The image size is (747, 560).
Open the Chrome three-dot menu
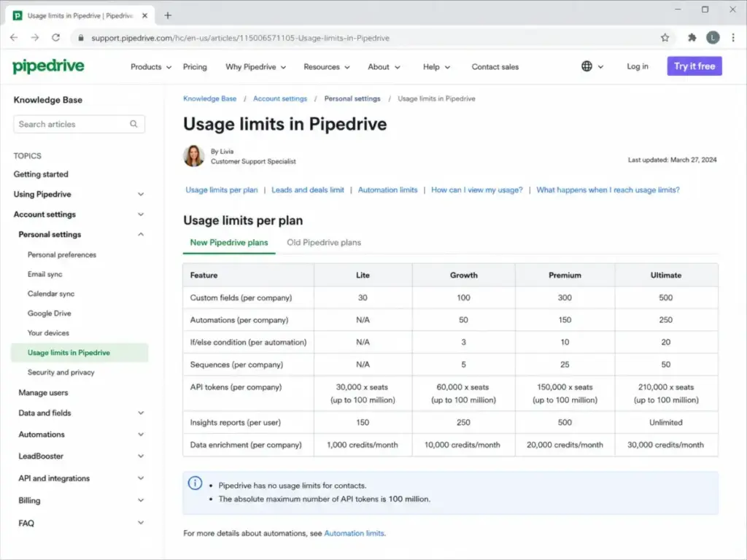pyautogui.click(x=733, y=38)
